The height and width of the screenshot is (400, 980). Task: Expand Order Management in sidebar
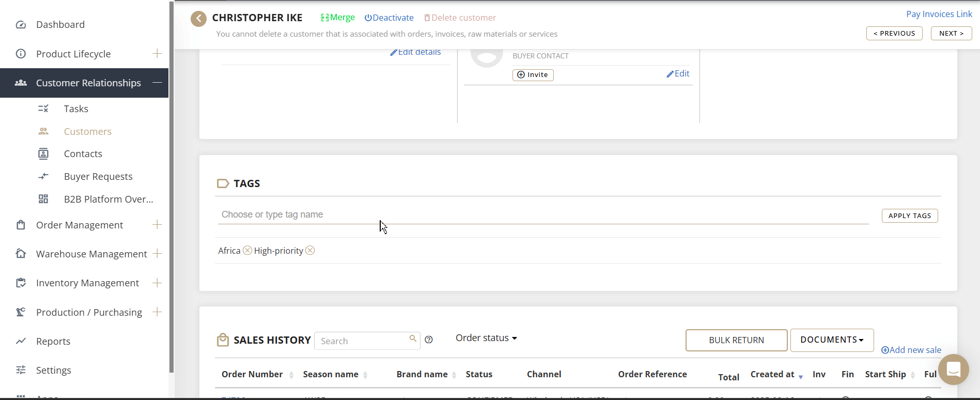click(157, 225)
